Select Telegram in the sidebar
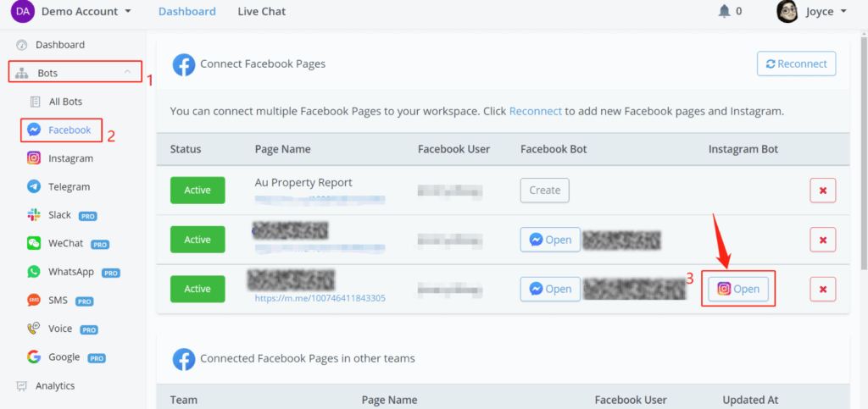868x409 pixels. tap(69, 186)
